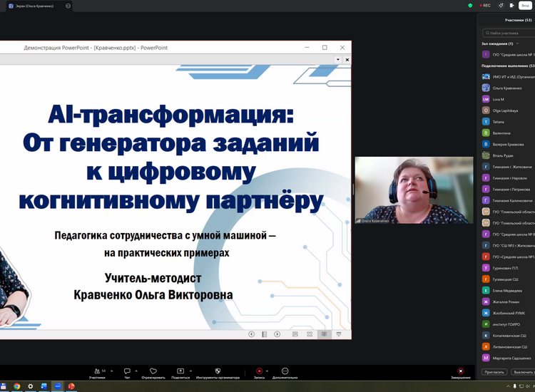Screen dimensions: 535x392
Task: Open the Участники (Participants) panel icon
Action: coord(97,371)
